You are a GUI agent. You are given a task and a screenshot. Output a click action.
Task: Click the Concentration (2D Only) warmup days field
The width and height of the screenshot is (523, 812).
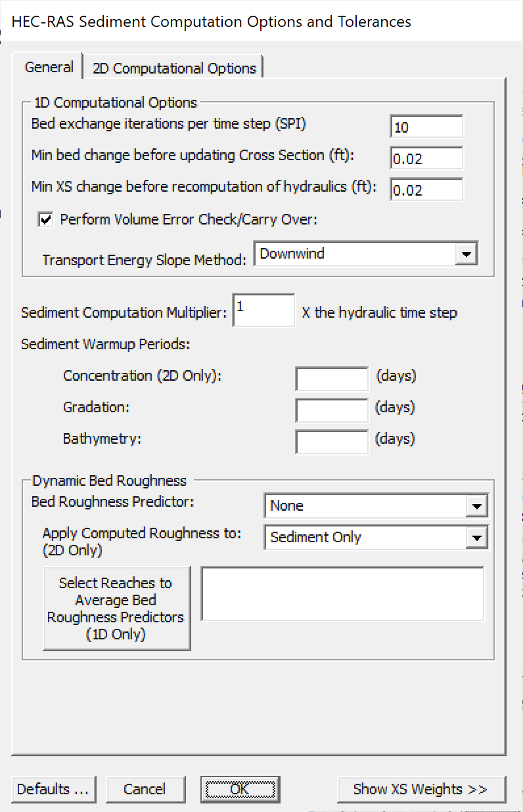(332, 379)
